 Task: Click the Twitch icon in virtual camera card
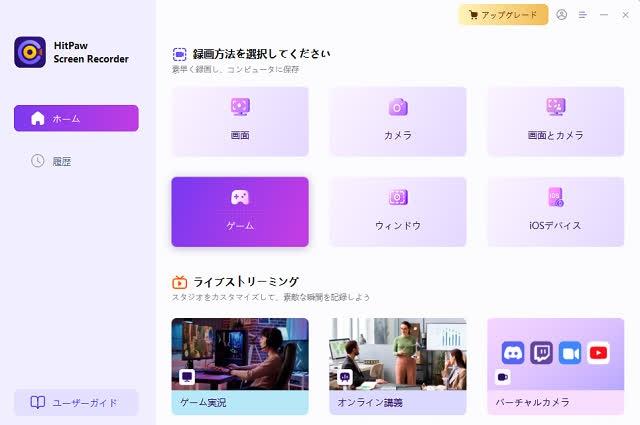click(x=541, y=352)
